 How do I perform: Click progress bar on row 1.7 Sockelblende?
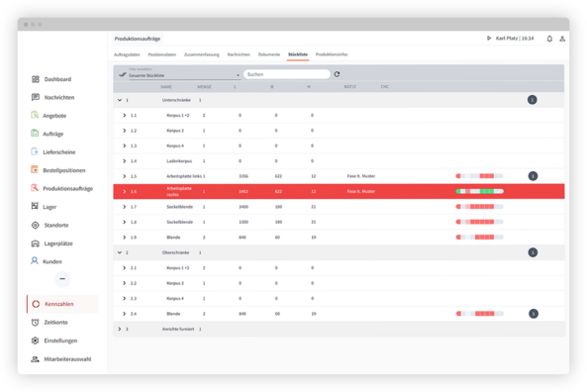(x=479, y=207)
